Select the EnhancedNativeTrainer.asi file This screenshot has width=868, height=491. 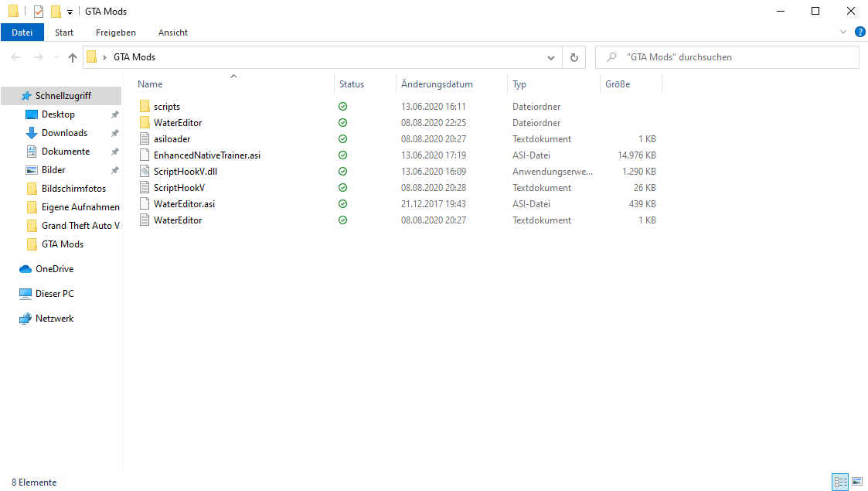coord(206,155)
